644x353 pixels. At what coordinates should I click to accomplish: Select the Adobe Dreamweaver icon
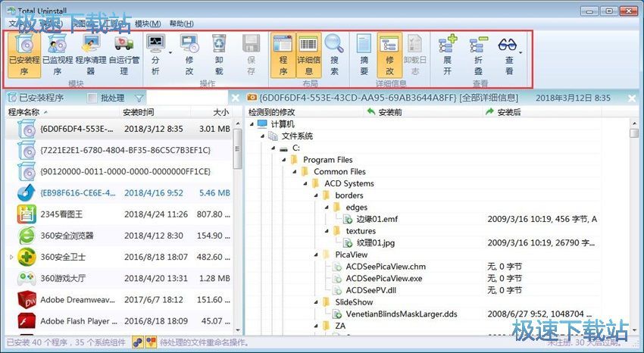click(x=27, y=300)
